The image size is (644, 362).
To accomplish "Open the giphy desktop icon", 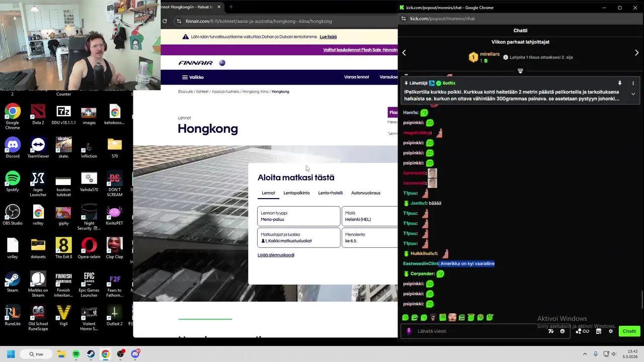I will click(63, 215).
